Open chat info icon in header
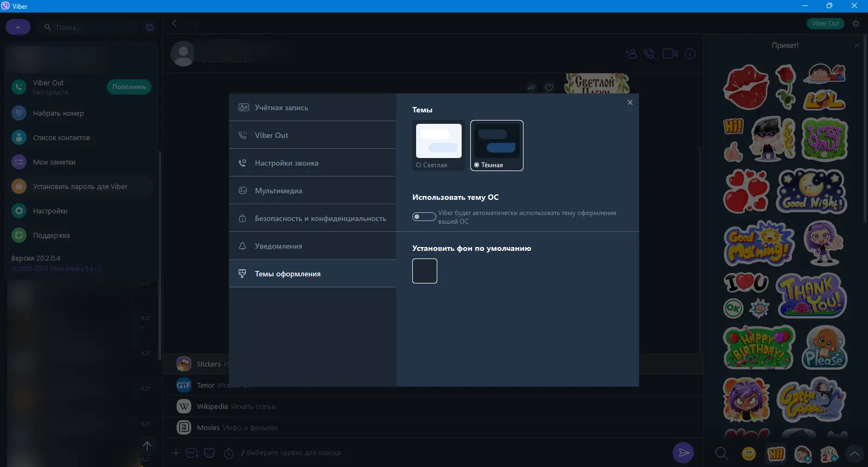The height and width of the screenshot is (467, 868). click(690, 54)
